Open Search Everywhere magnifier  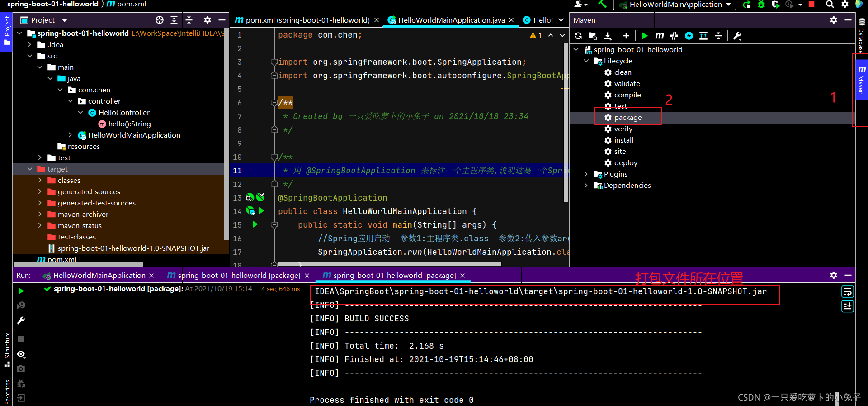point(830,4)
